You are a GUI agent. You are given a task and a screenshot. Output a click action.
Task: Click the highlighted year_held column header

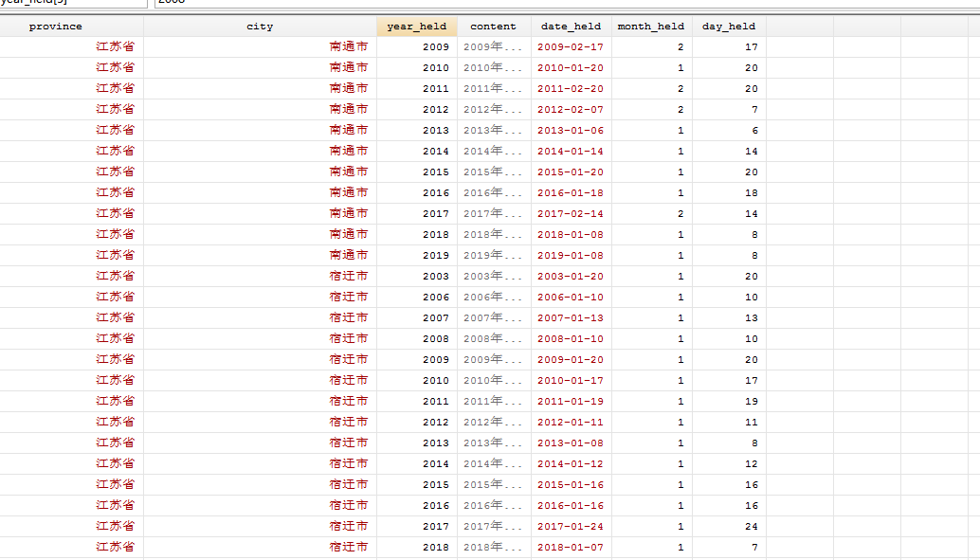pyautogui.click(x=417, y=27)
